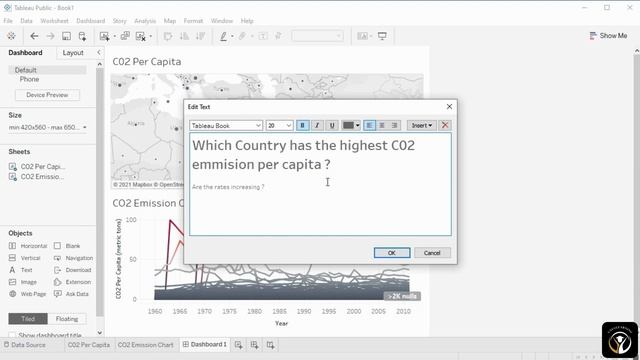Check Show dashboard title checkbox

click(x=12, y=335)
